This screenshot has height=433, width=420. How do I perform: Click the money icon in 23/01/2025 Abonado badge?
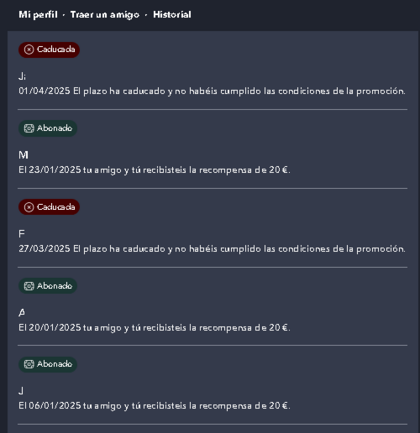(29, 128)
